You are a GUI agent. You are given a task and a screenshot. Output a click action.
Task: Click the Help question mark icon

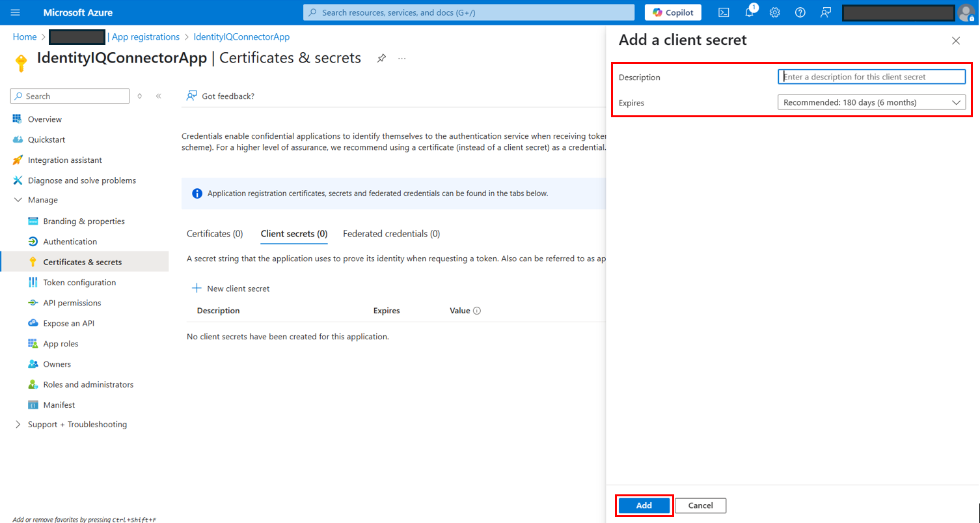click(800, 12)
